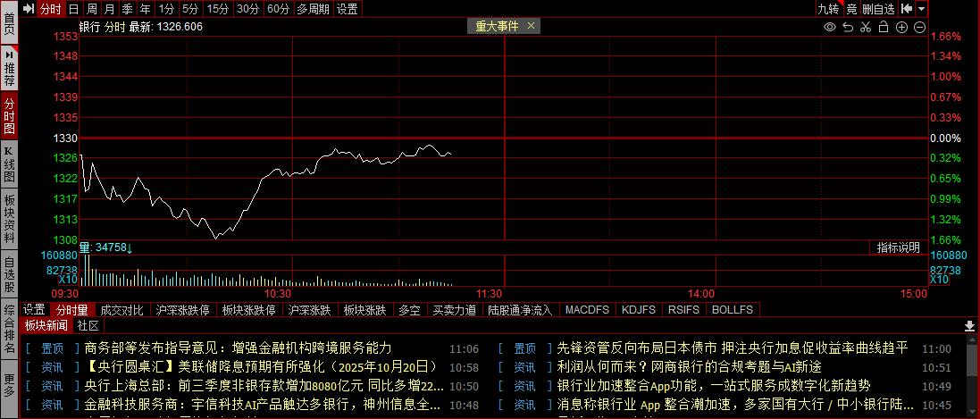
Task: Select the 30分 period
Action: [248, 9]
